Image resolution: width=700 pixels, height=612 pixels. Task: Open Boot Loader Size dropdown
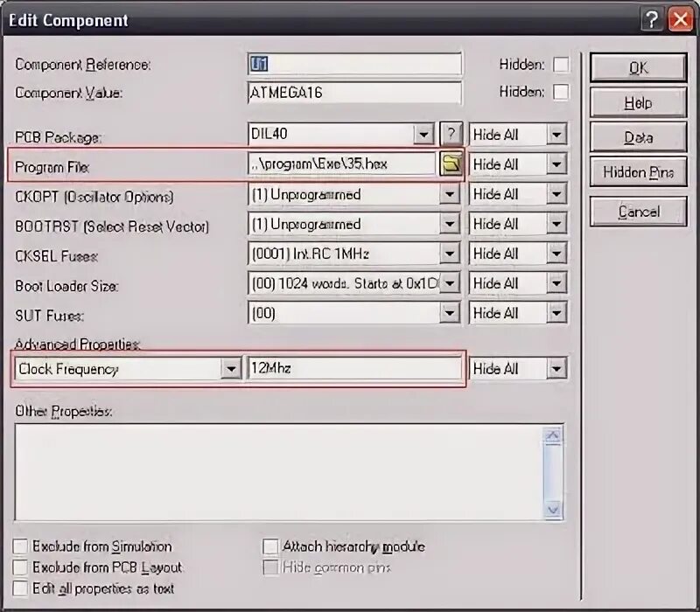tap(450, 282)
